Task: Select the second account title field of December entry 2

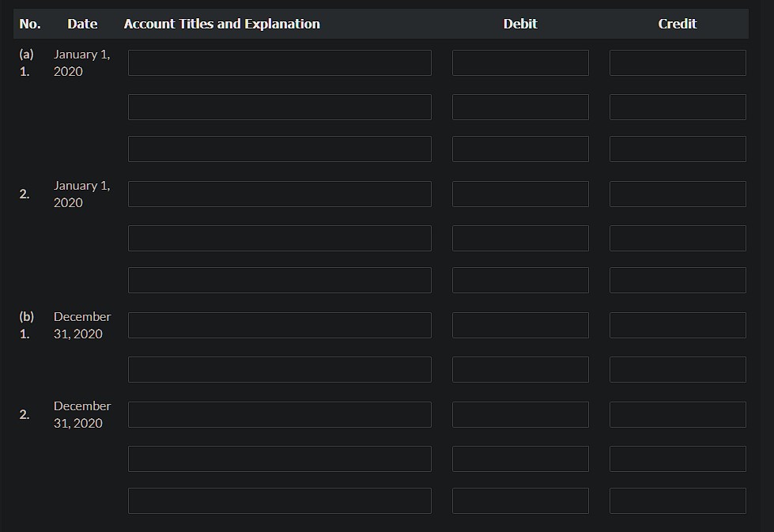Action: [x=279, y=459]
